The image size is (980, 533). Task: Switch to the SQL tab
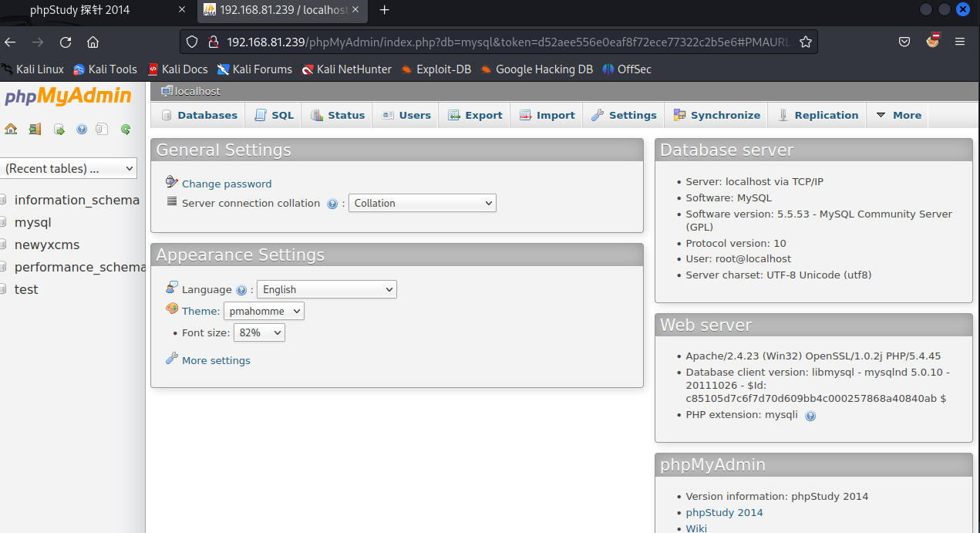point(274,115)
